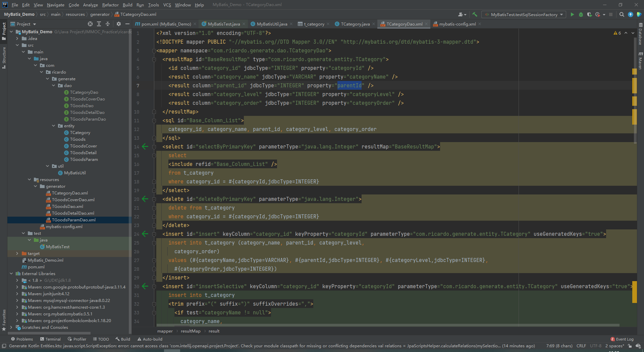Open the Analyze menu

[90, 5]
